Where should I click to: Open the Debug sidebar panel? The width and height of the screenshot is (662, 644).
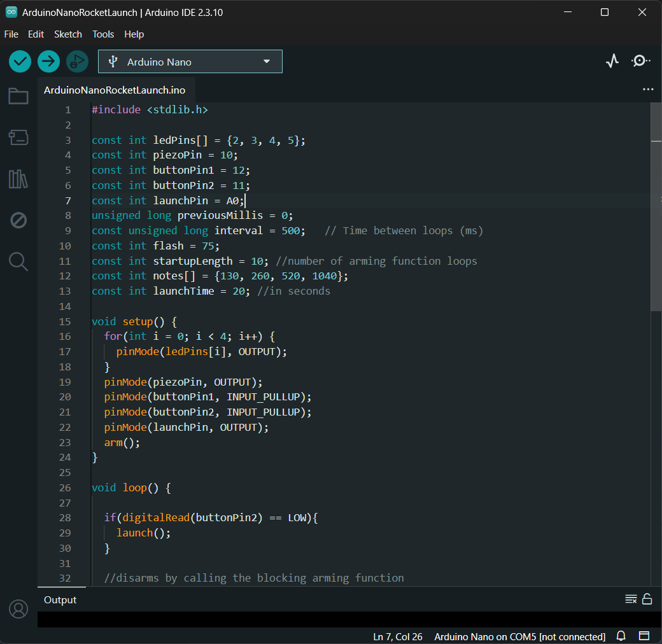click(x=18, y=220)
